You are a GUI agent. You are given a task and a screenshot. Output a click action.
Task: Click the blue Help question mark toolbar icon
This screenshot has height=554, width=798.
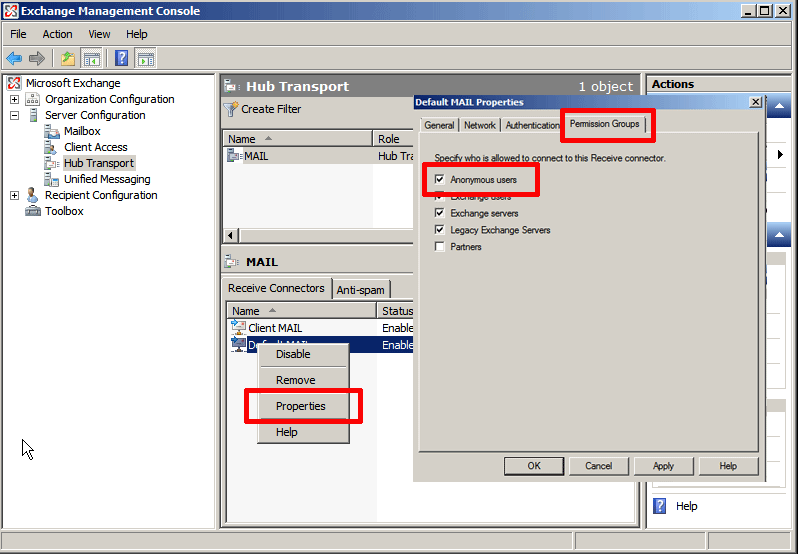pyautogui.click(x=122, y=59)
